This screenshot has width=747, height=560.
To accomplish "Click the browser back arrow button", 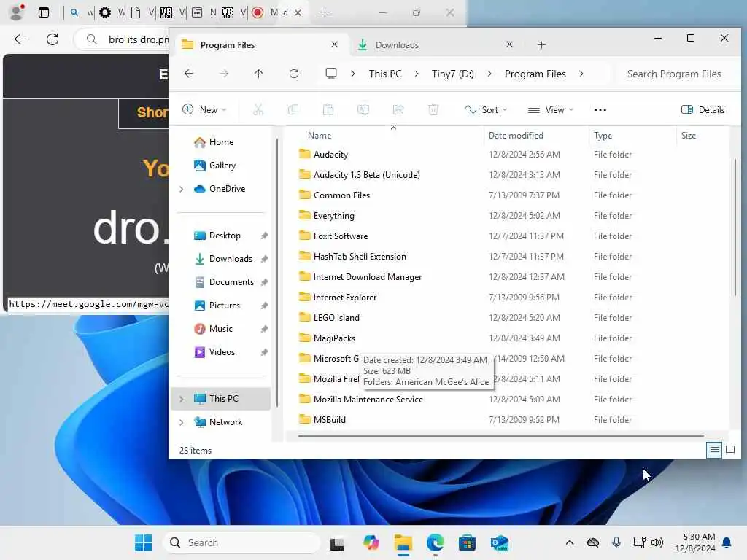I will point(20,39).
